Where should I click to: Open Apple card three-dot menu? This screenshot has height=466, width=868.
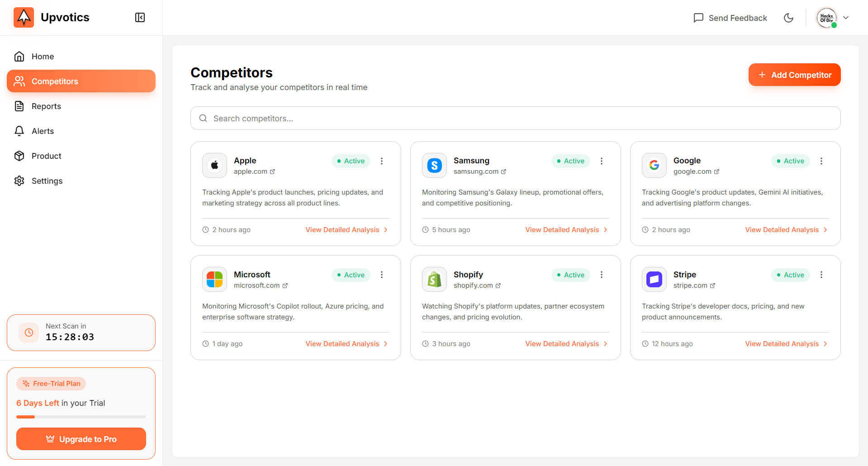[382, 161]
